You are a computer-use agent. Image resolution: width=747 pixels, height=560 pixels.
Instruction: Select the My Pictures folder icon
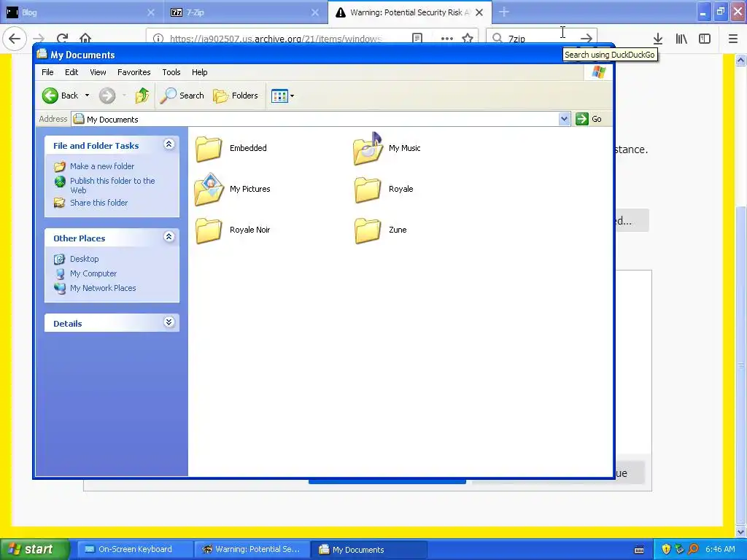[209, 190]
